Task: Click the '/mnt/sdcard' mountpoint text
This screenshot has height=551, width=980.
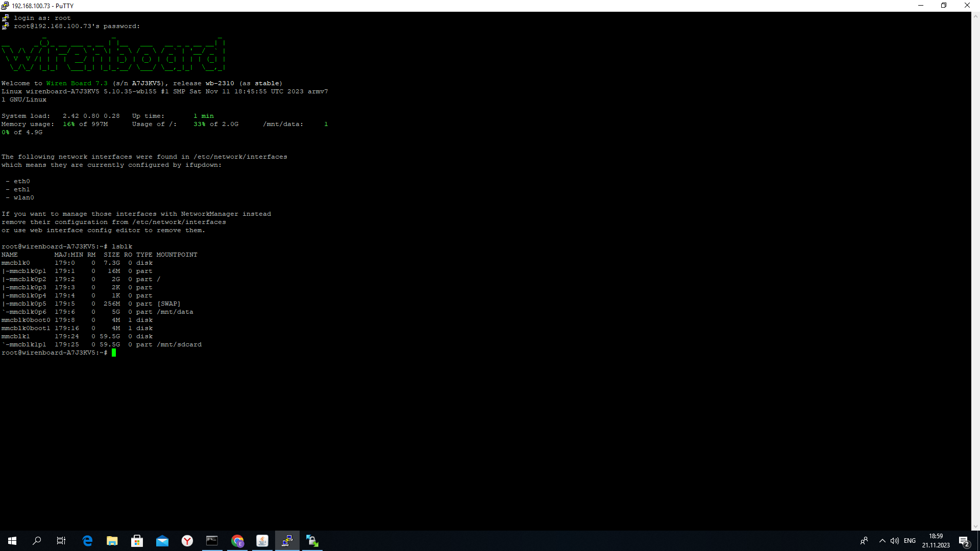Action: (179, 344)
